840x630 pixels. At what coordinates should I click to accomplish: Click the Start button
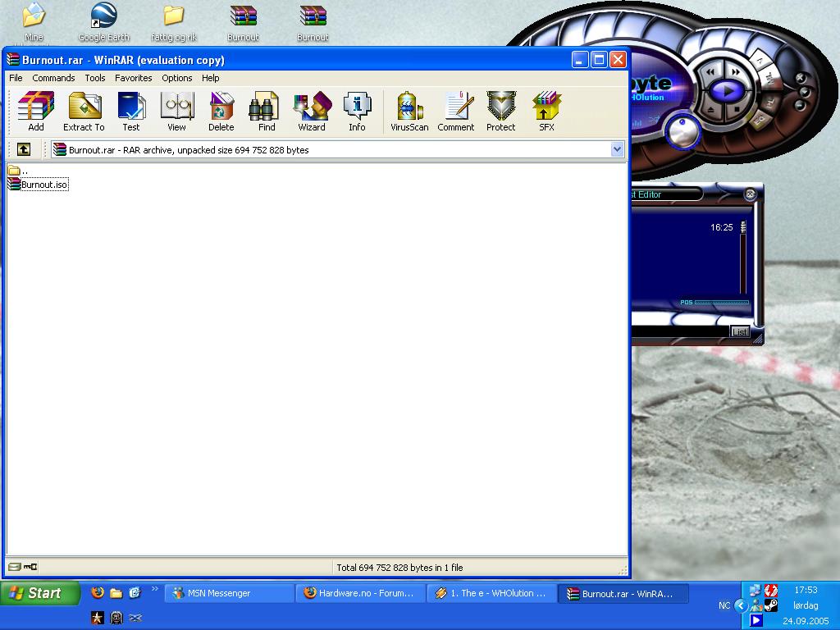click(39, 593)
